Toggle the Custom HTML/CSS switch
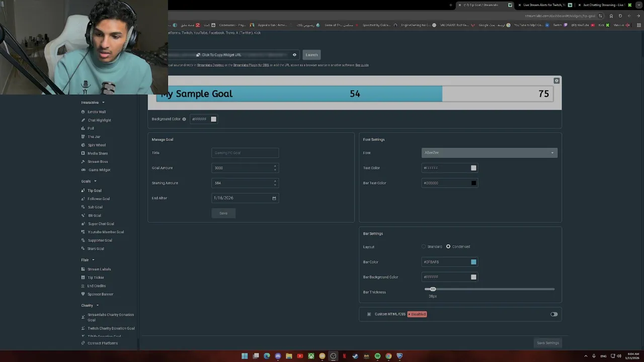This screenshot has width=644, height=362. [x=554, y=314]
